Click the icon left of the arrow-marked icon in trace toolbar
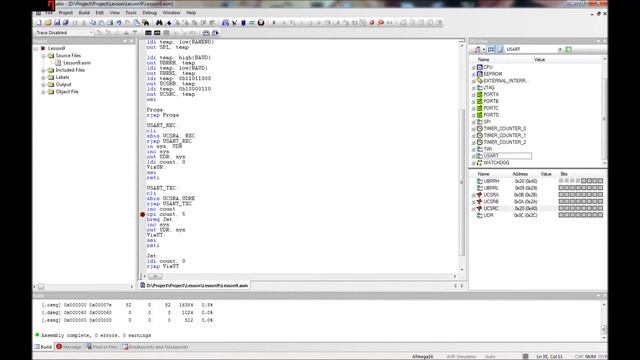640x360 pixels. tap(206, 33)
